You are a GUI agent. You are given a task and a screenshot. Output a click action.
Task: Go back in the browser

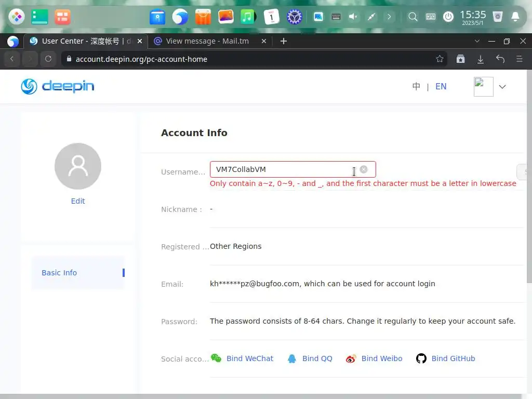coord(12,59)
